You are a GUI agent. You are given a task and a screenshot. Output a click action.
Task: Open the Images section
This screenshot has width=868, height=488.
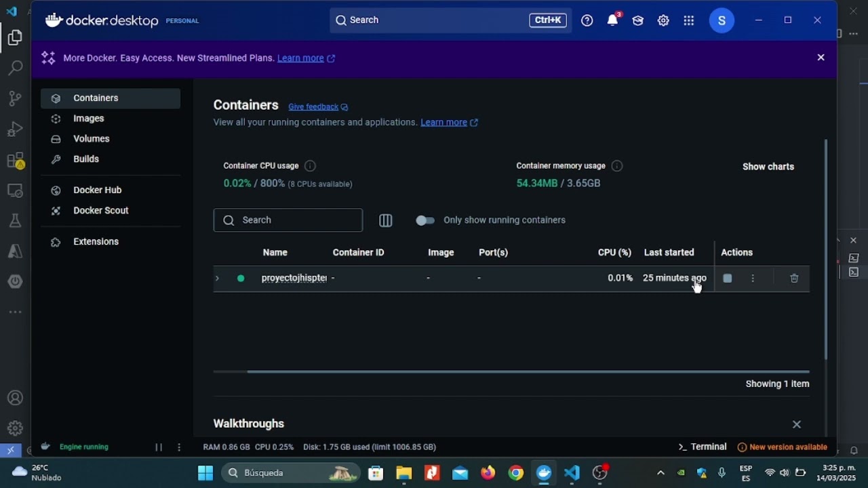[111, 119]
